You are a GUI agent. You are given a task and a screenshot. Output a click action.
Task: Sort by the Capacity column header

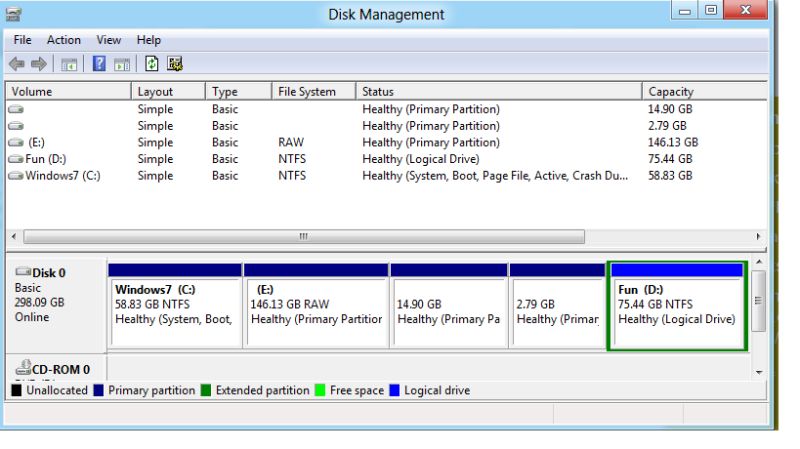(x=704, y=91)
